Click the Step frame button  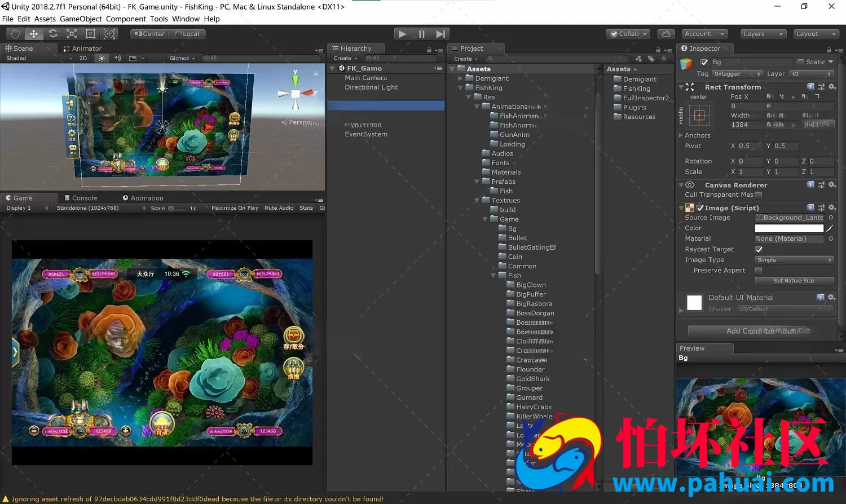[440, 34]
